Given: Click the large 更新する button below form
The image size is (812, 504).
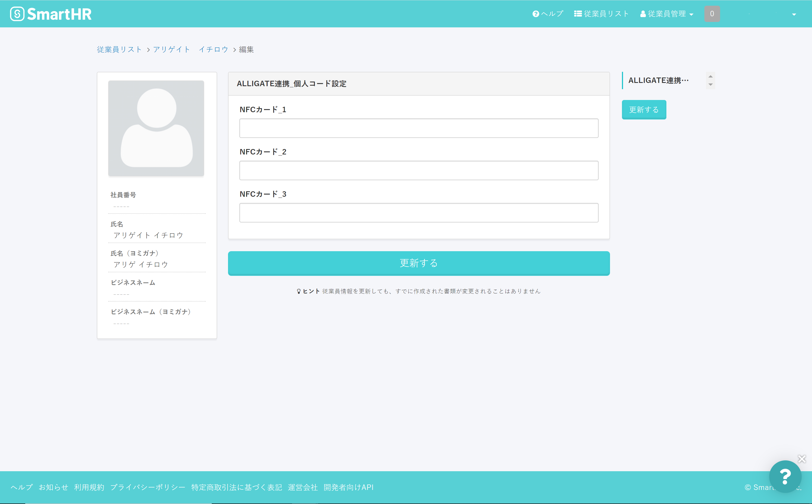Looking at the screenshot, I should point(419,263).
